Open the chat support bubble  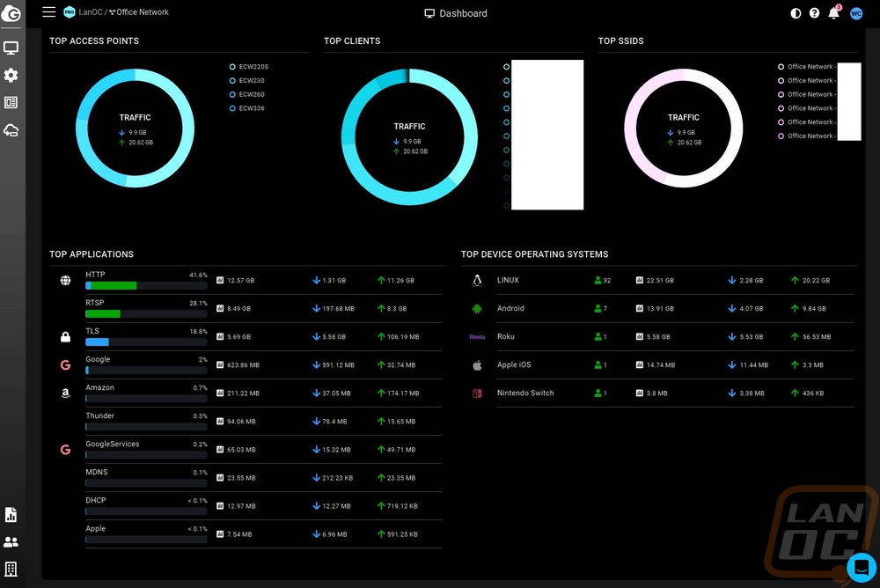point(861,569)
